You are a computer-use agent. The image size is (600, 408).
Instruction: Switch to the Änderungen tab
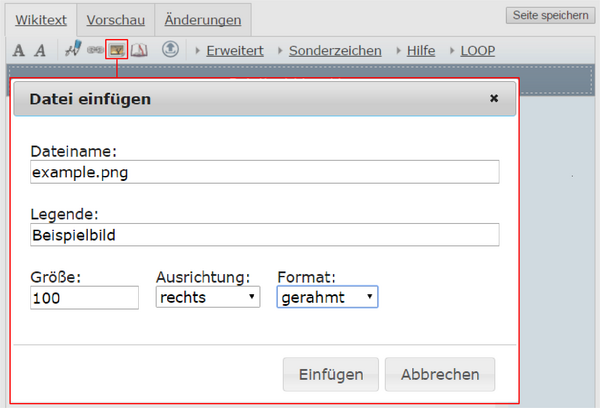pos(203,20)
